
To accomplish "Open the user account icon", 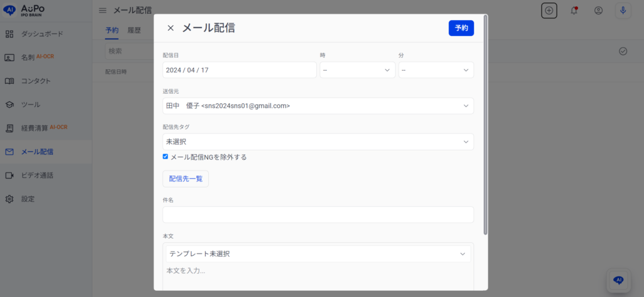I will click(x=598, y=11).
